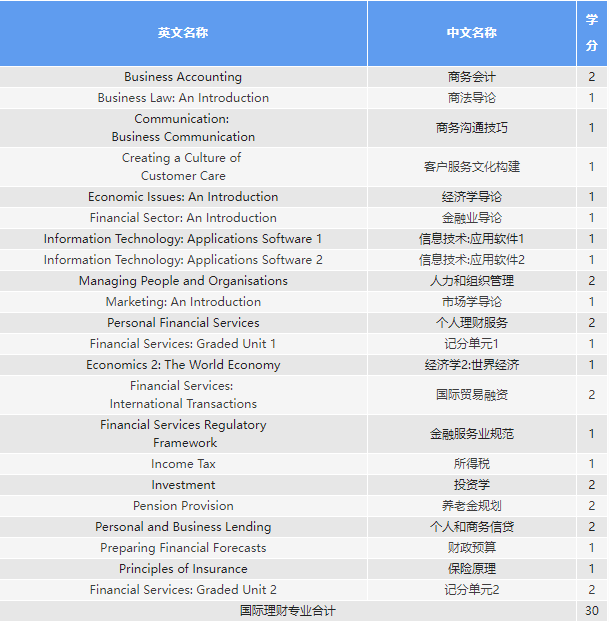Select the 经济学2:世界经济 cell
The image size is (609, 622).
coord(472,365)
